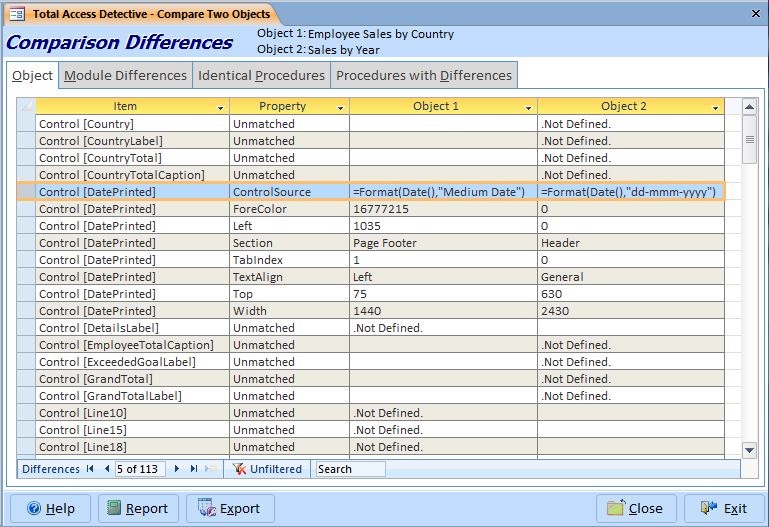Click the 'TextAlign' property cell

(289, 277)
